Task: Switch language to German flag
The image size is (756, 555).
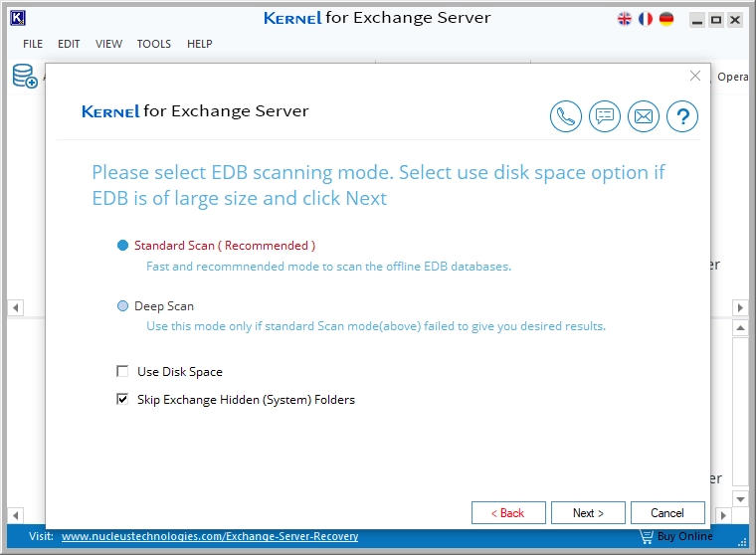Action: click(666, 19)
